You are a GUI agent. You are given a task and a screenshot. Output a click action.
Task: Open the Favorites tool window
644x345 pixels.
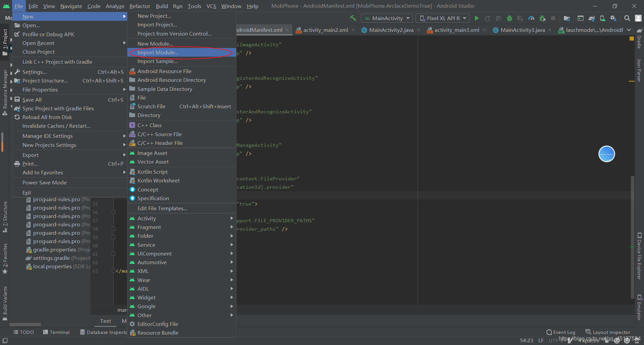[5, 258]
